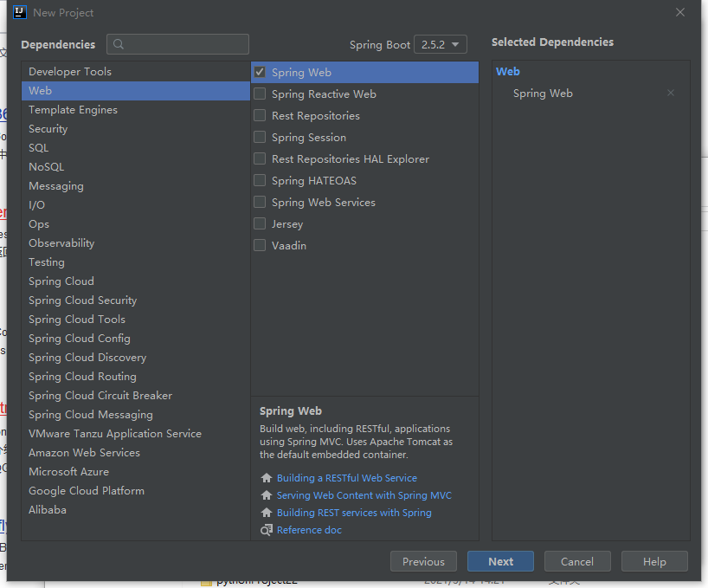The height and width of the screenshot is (588, 708).
Task: Select Spring Cloud Security category
Action: (x=136, y=300)
